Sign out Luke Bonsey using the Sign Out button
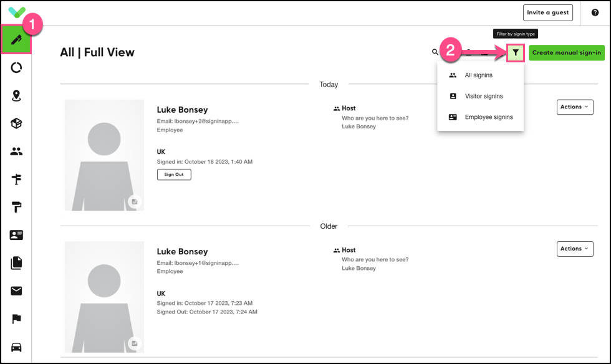Image resolution: width=611 pixels, height=364 pixels. tap(173, 175)
